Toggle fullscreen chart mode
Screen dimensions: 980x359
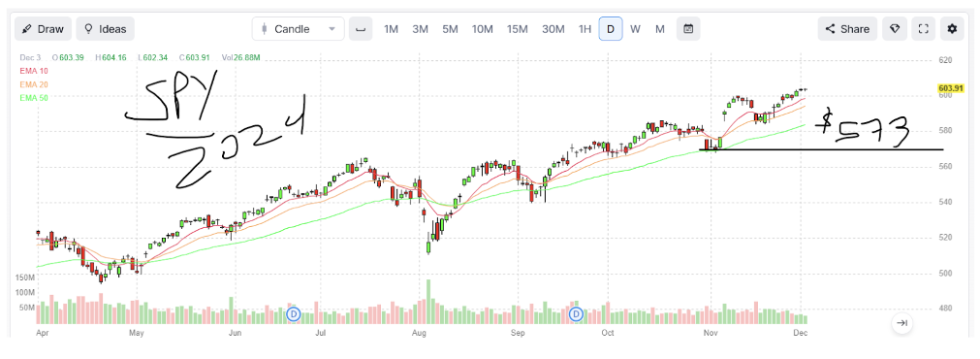(923, 29)
